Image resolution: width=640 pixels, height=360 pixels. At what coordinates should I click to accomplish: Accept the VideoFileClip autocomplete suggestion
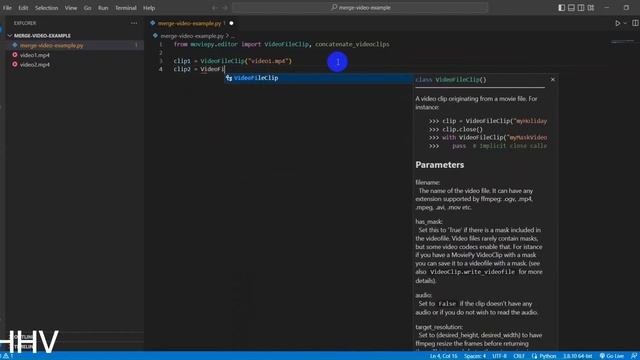point(318,78)
